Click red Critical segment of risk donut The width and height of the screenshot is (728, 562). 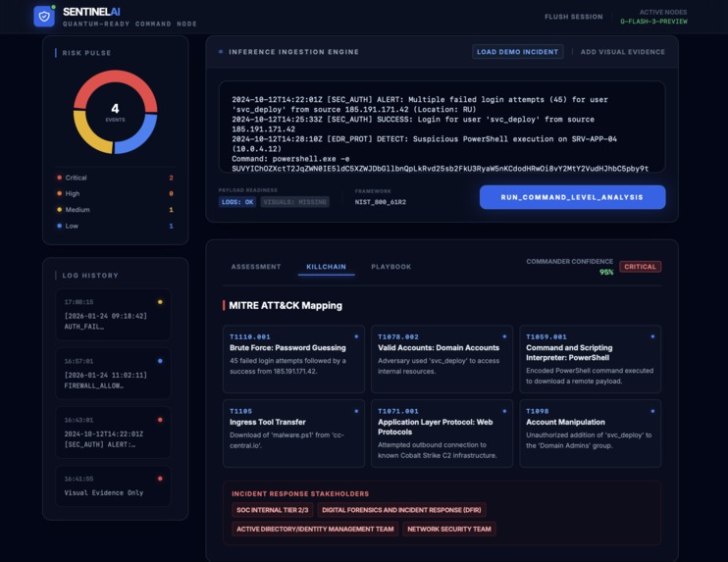115,78
